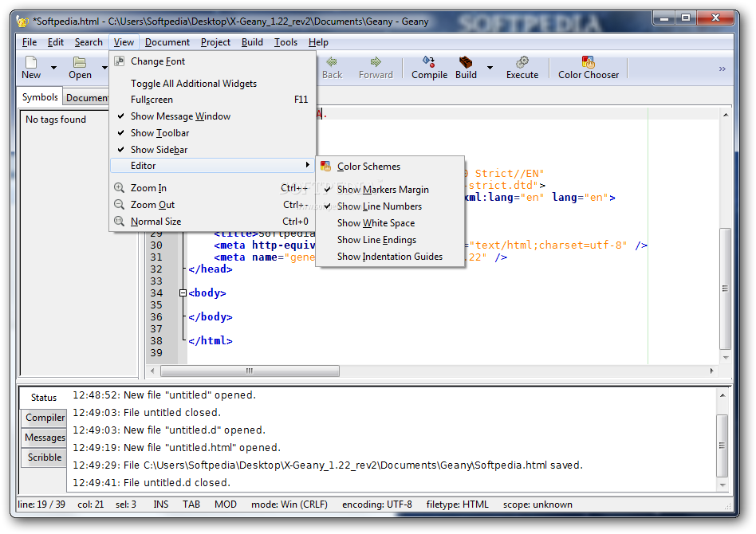Viewport: 756px width, 534px height.
Task: Click the editor vertical scrollbar thumb
Action: tap(725, 289)
